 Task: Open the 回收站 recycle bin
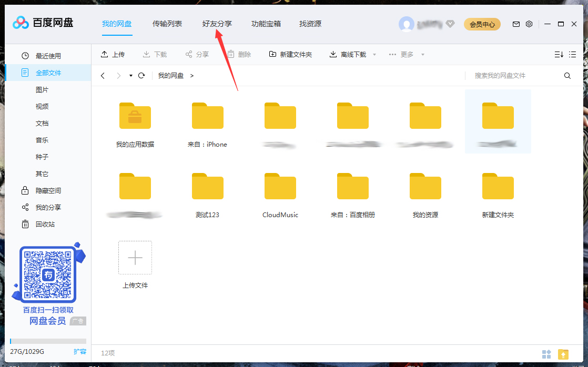point(41,224)
